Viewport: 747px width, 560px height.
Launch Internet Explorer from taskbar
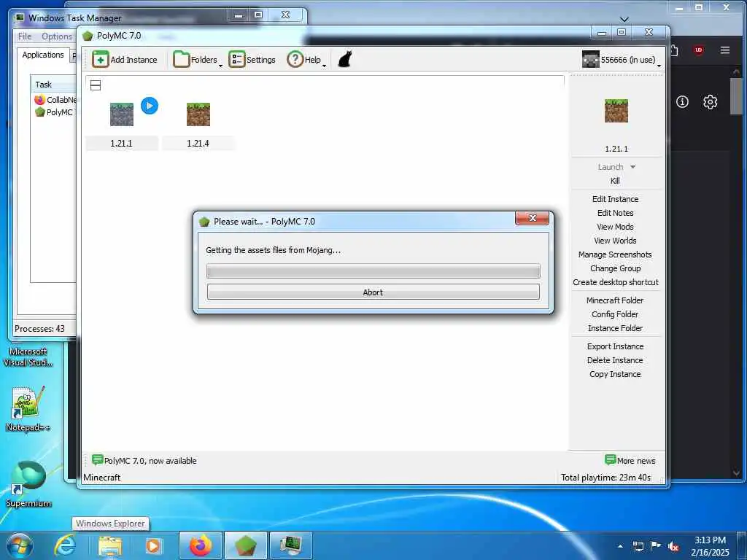(x=64, y=545)
